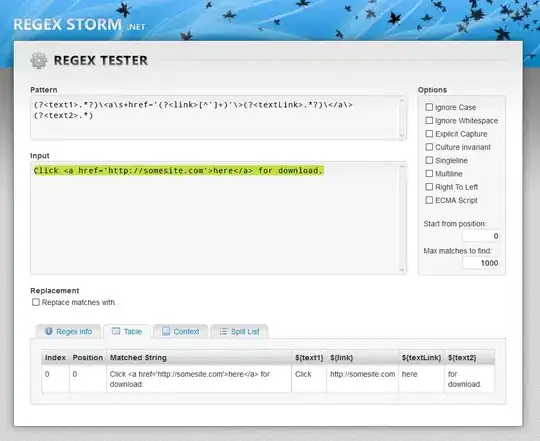Click the ${link} column header
540x441 pixels.
click(363, 358)
